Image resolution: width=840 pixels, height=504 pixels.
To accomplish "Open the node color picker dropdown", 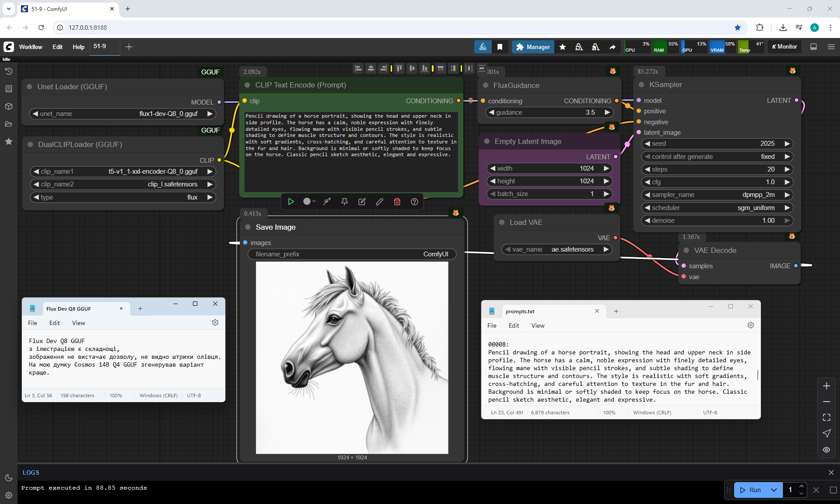I will 309,202.
